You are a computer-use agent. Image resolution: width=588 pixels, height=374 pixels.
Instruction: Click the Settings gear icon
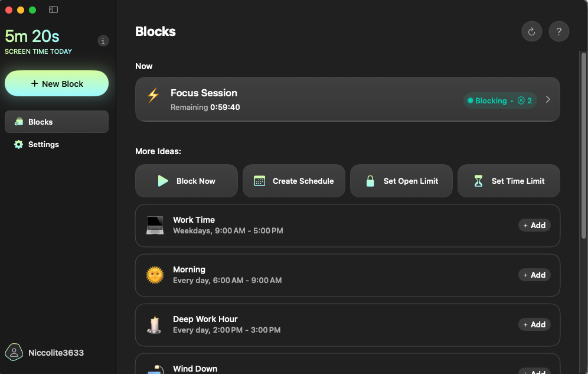tap(19, 144)
